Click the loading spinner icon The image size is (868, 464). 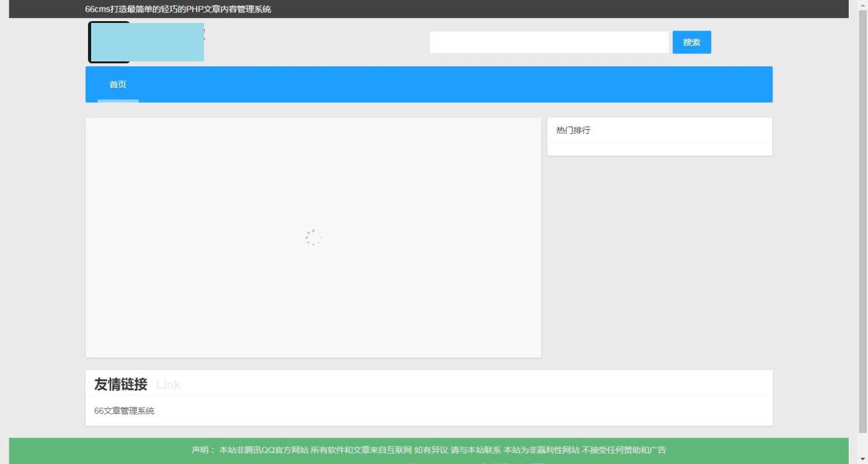313,237
